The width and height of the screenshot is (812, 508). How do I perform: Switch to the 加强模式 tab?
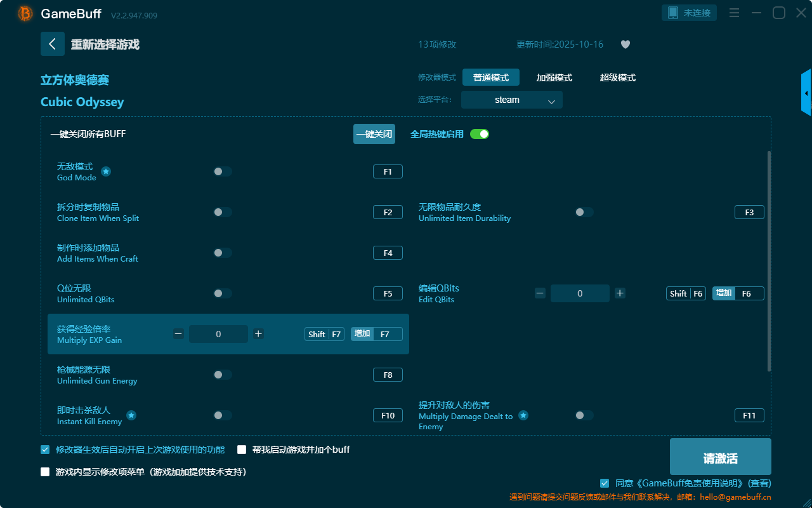(x=554, y=77)
